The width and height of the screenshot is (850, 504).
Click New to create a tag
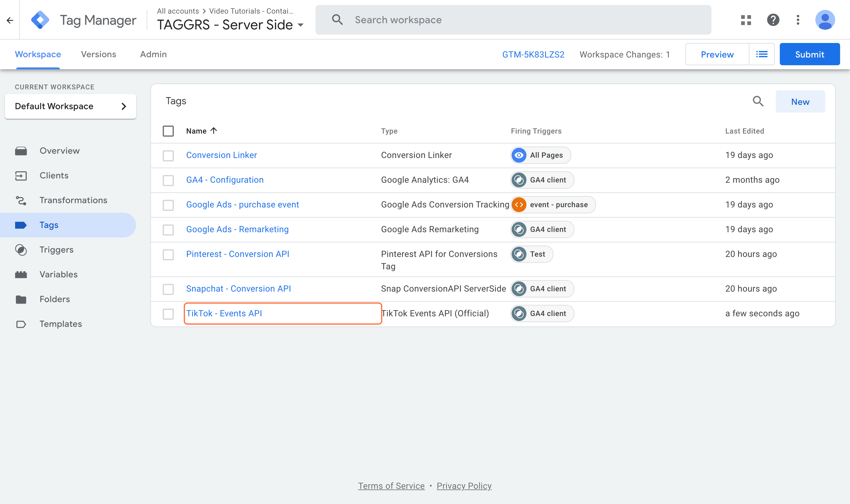point(800,101)
